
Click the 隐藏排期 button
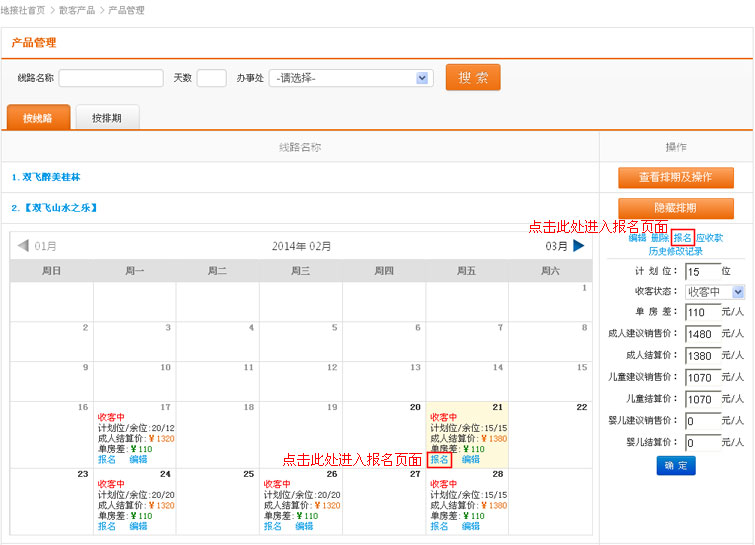(x=675, y=208)
